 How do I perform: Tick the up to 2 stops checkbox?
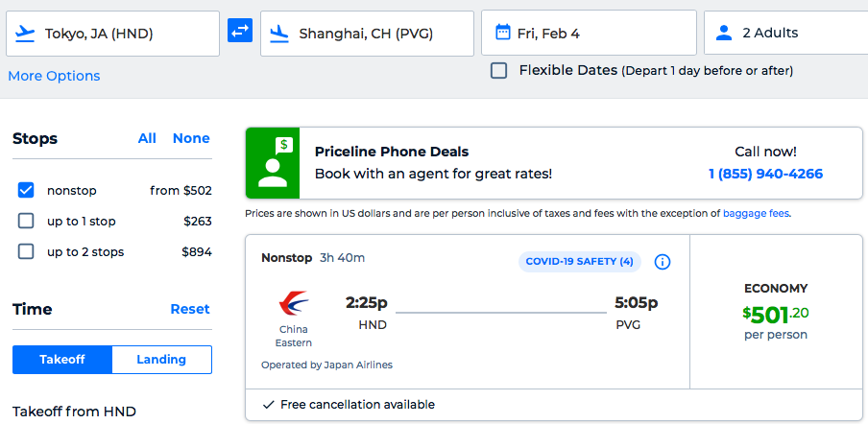click(26, 252)
